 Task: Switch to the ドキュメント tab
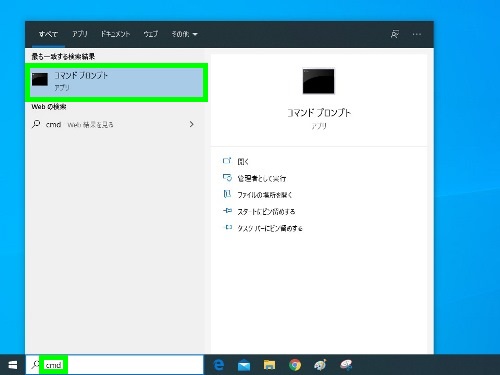tap(115, 34)
